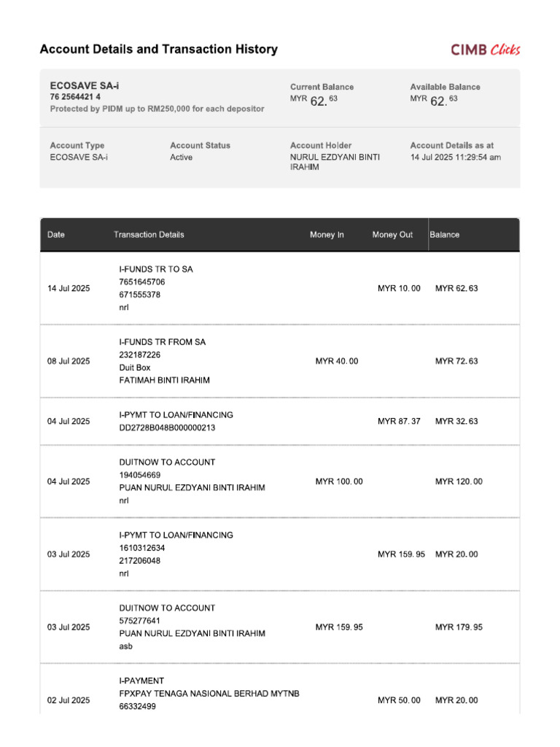Select the Transaction Details column header
This screenshot has width=560, height=747.
click(x=149, y=234)
